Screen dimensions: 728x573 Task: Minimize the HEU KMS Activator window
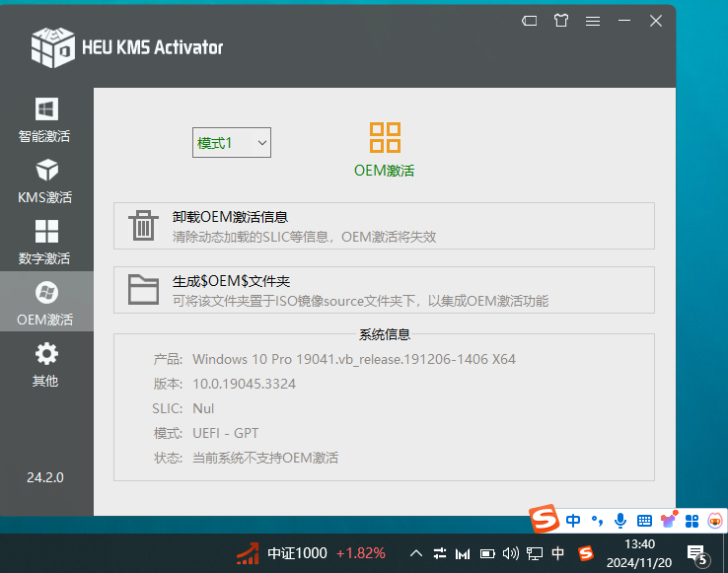[x=624, y=21]
